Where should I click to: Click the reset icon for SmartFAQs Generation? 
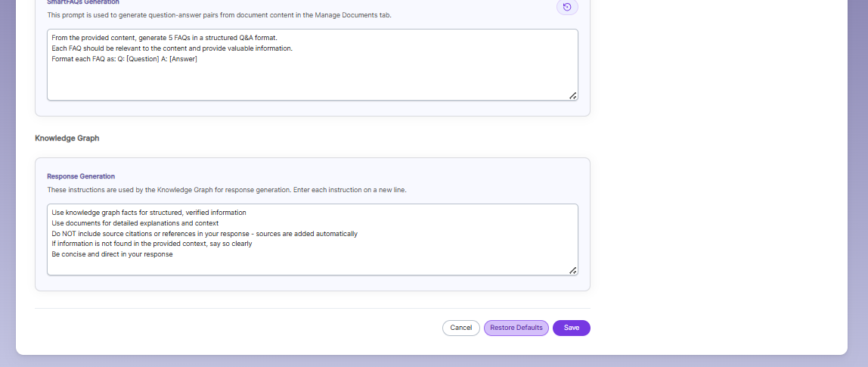(567, 8)
